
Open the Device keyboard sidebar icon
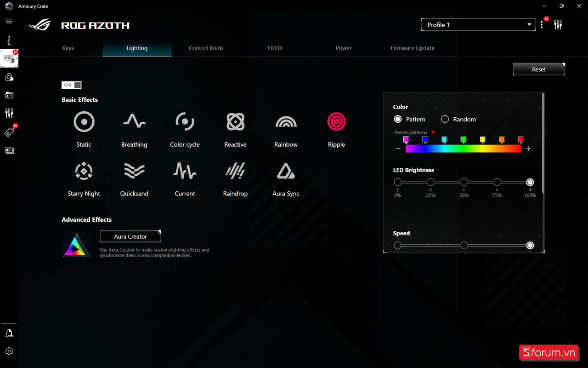click(x=9, y=58)
